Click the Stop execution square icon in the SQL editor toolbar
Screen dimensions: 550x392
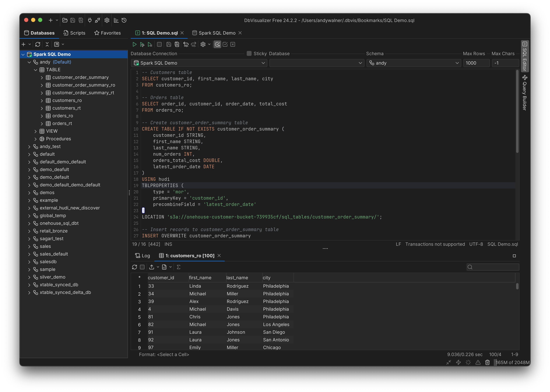[159, 44]
